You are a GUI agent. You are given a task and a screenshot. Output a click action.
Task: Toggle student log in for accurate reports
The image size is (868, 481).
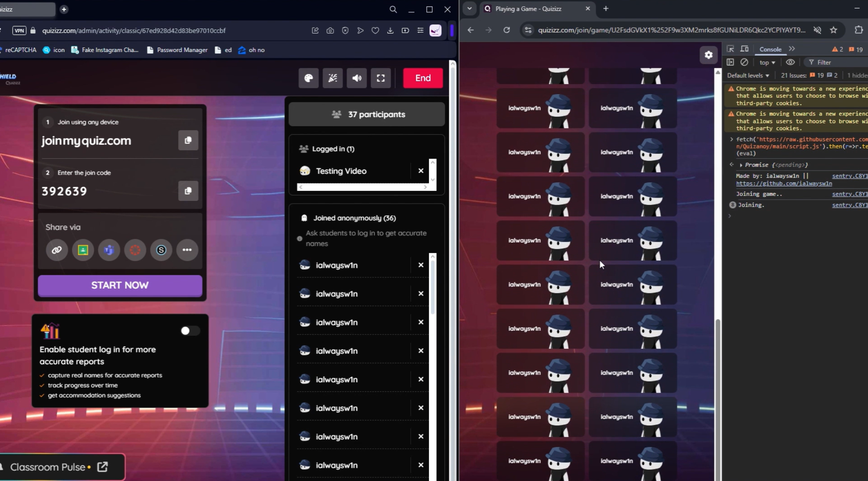point(189,331)
